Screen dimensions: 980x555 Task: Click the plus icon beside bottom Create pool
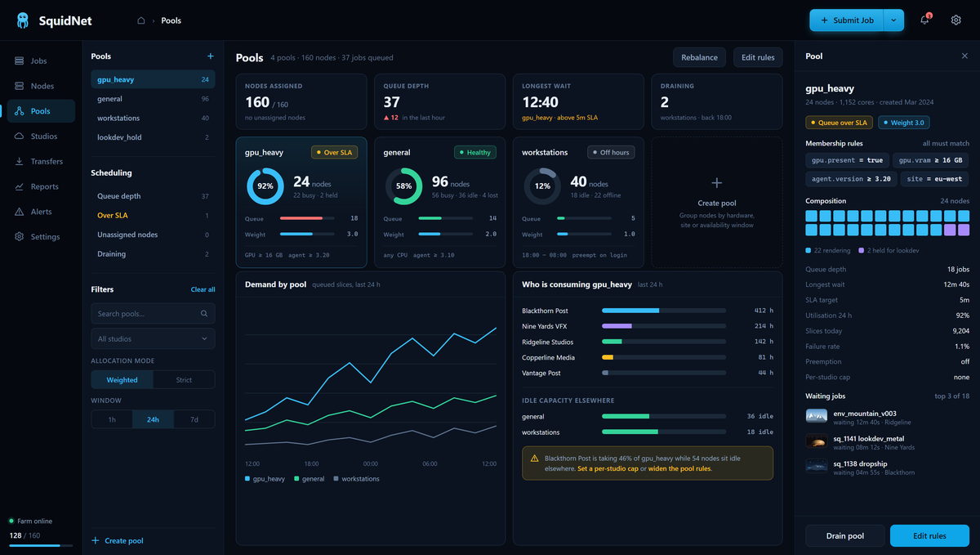point(96,541)
